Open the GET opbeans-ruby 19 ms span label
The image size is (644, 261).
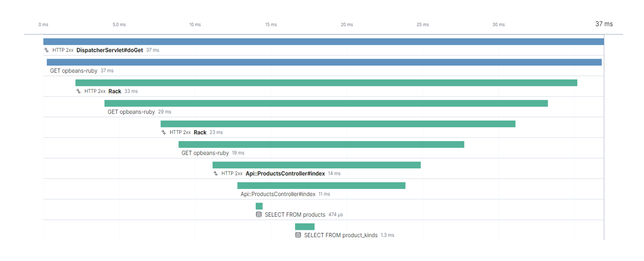(x=205, y=153)
